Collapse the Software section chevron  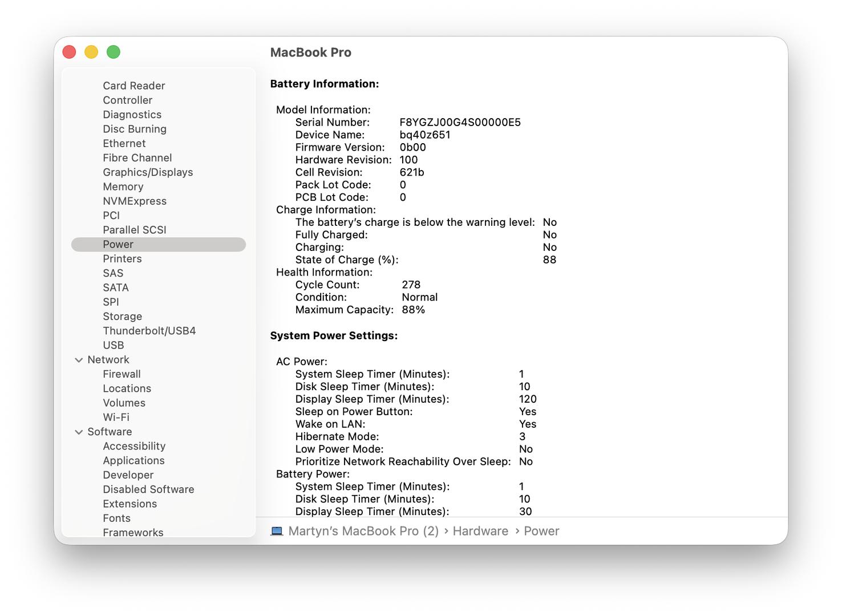pos(79,432)
